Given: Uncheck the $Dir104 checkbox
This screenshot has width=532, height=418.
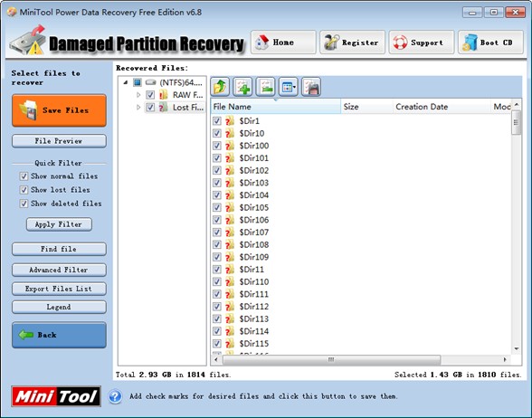Looking at the screenshot, I should point(217,195).
